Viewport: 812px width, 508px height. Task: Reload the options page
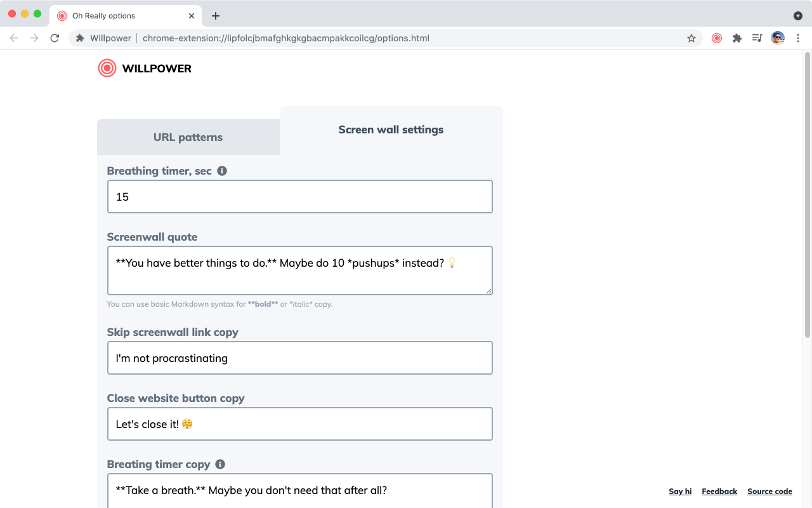click(x=55, y=38)
